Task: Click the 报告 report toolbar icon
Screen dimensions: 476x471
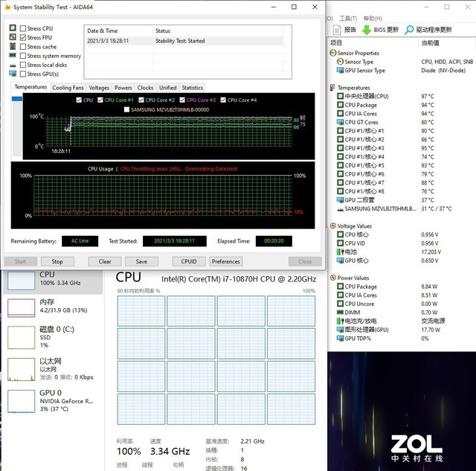Action: click(336, 30)
